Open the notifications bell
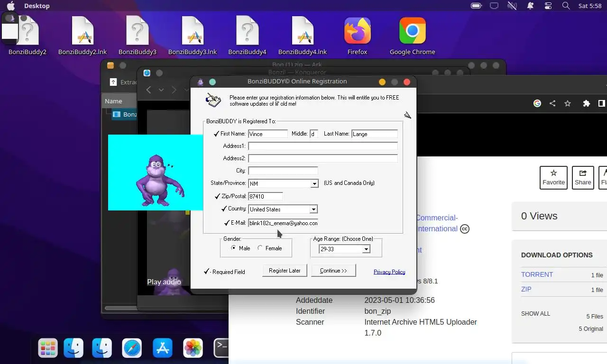 point(531,6)
